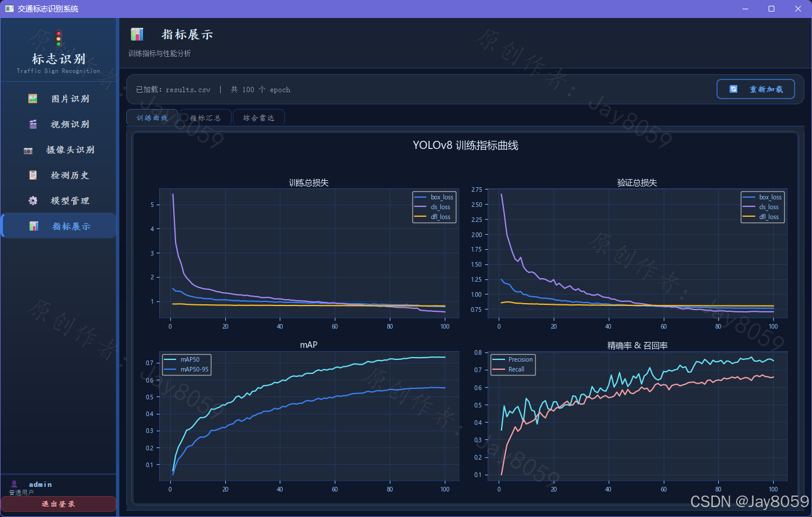Click cls_loss legend entry in 训练总损失 chart

pyautogui.click(x=433, y=207)
